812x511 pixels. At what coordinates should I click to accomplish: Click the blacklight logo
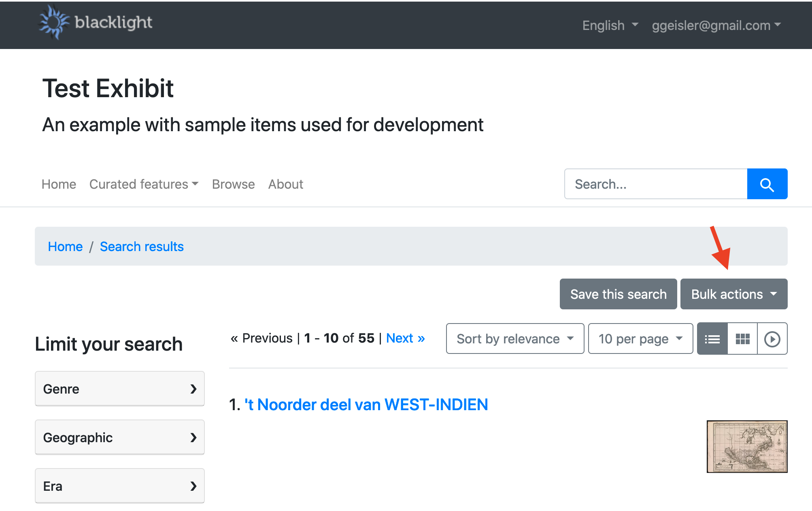pyautogui.click(x=96, y=23)
